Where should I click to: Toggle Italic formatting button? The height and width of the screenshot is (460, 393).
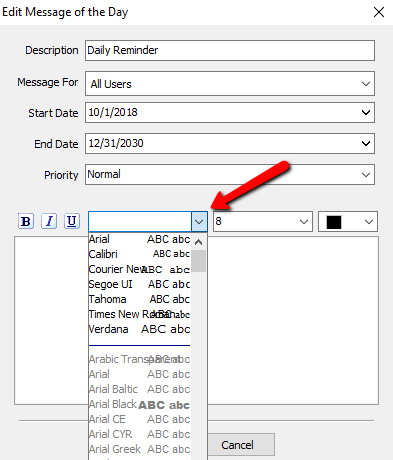point(49,221)
